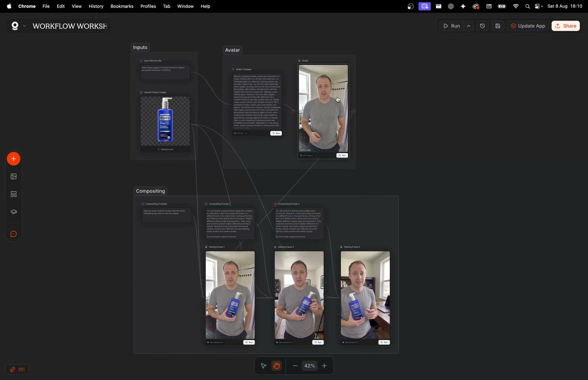Open the ChatGPT menu bar icon
588x380 pixels.
tap(451, 6)
